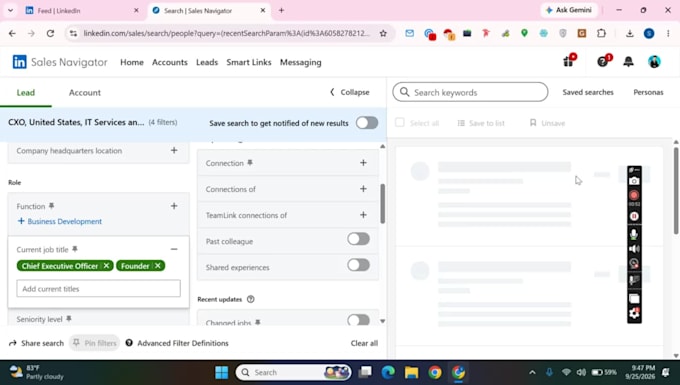Expand the Function filter
Image resolution: width=680 pixels, height=385 pixels.
pyautogui.click(x=174, y=206)
